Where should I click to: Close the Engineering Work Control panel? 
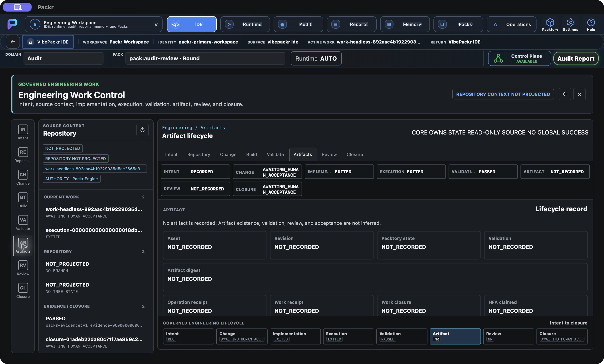579,94
